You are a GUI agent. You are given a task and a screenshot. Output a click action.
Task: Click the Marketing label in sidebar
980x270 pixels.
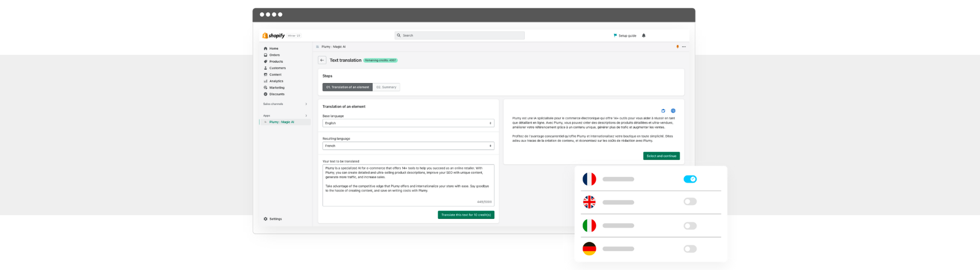click(x=277, y=87)
